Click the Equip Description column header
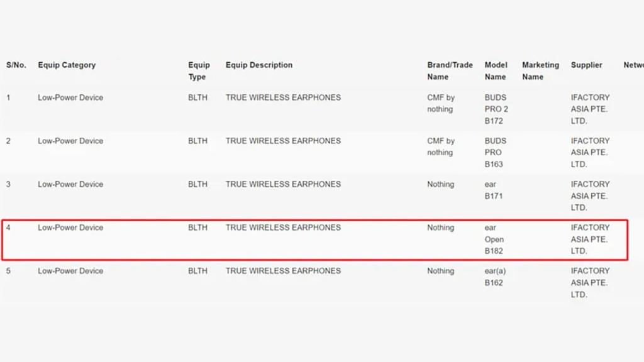 click(x=259, y=65)
